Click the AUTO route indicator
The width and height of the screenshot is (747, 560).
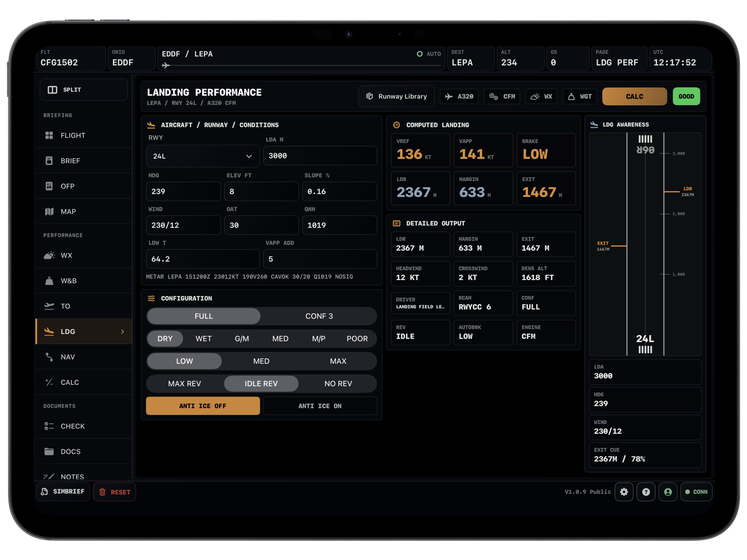pos(429,54)
